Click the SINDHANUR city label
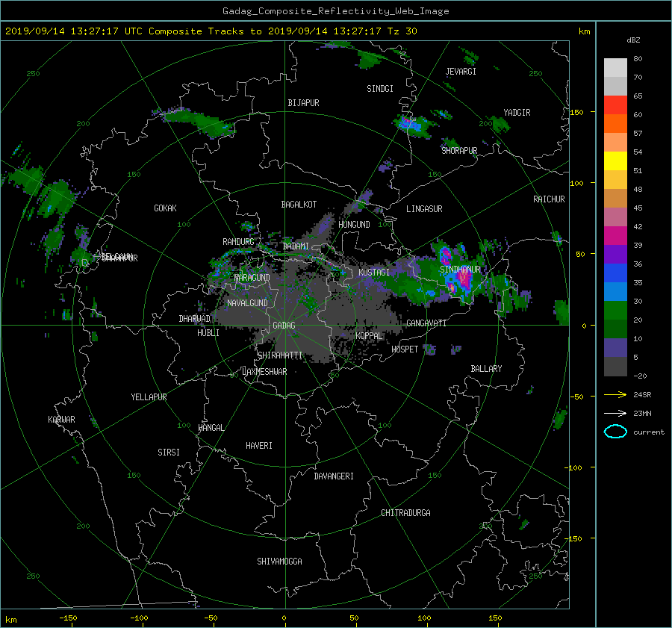Image resolution: width=672 pixels, height=628 pixels. click(460, 270)
